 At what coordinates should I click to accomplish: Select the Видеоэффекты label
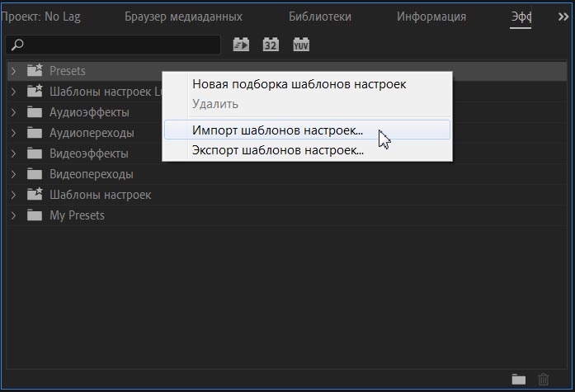pyautogui.click(x=89, y=153)
